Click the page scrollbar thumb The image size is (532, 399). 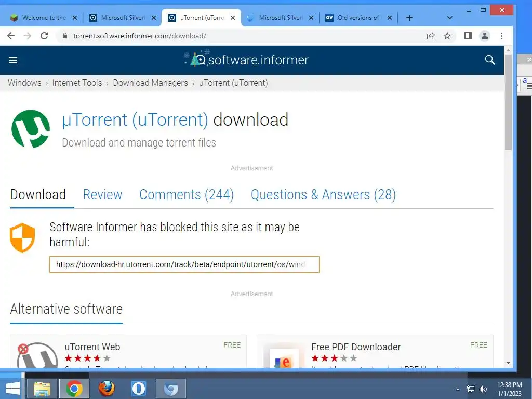(508, 102)
